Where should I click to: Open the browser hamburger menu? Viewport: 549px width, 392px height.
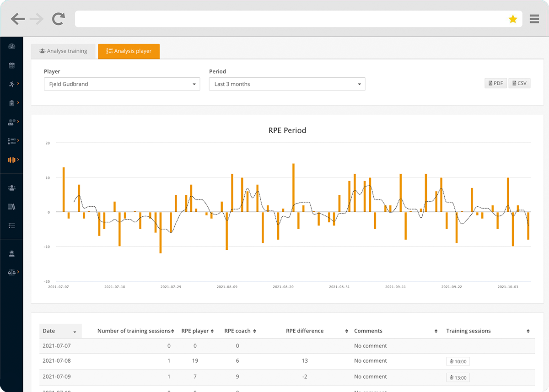[534, 19]
